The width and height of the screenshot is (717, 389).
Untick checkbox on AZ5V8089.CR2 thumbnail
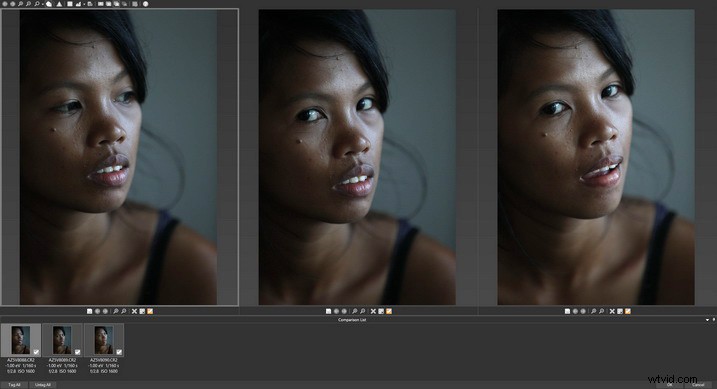77,352
